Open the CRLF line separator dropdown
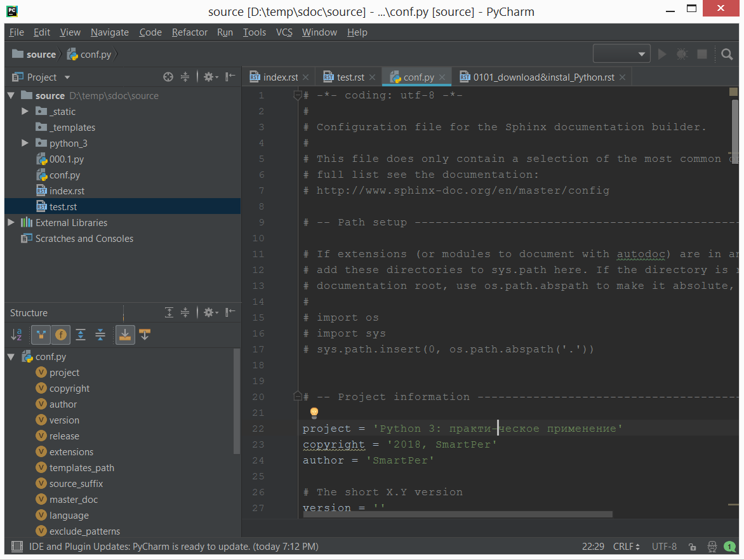The height and width of the screenshot is (560, 744). coord(625,546)
